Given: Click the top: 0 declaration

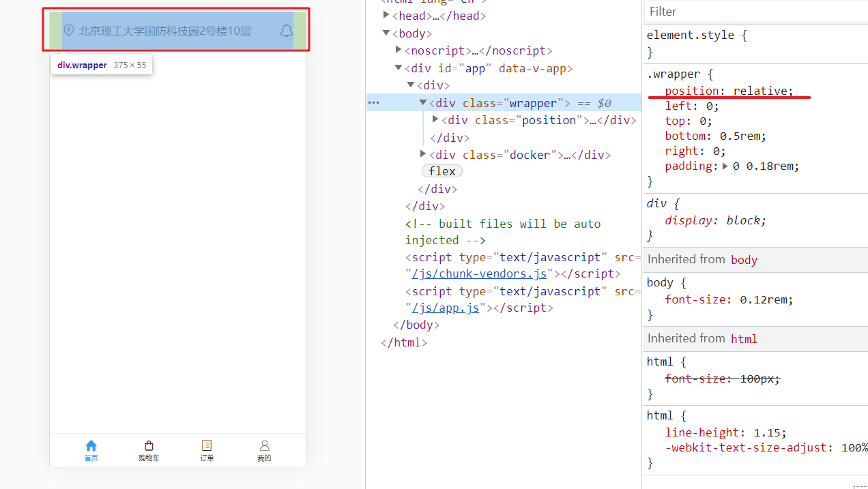Looking at the screenshot, I should coord(689,121).
